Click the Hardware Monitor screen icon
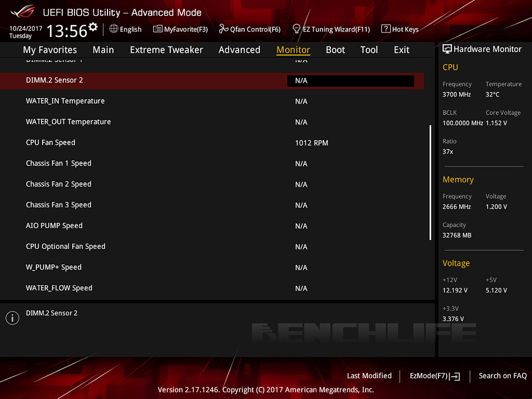Screen dimensions: 532x399 pos(447,49)
